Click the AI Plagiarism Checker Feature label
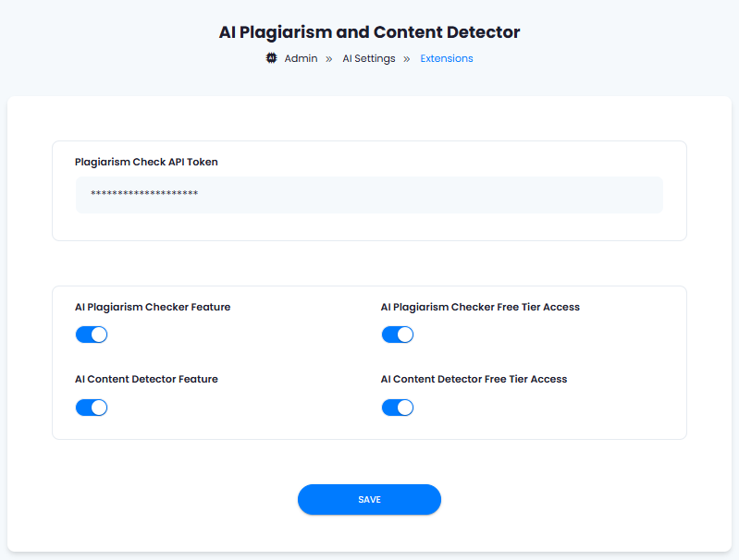Image resolution: width=739 pixels, height=560 pixels. (x=153, y=307)
